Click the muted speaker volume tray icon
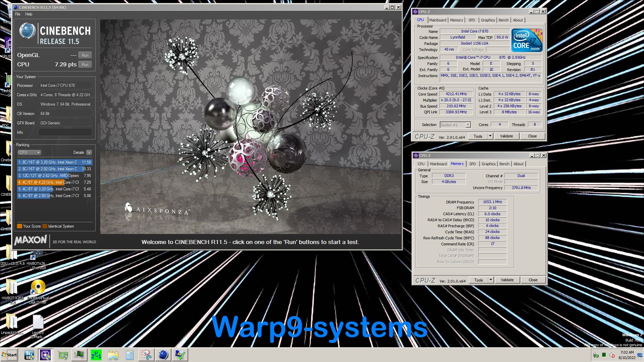The width and height of the screenshot is (644, 362). [x=612, y=355]
